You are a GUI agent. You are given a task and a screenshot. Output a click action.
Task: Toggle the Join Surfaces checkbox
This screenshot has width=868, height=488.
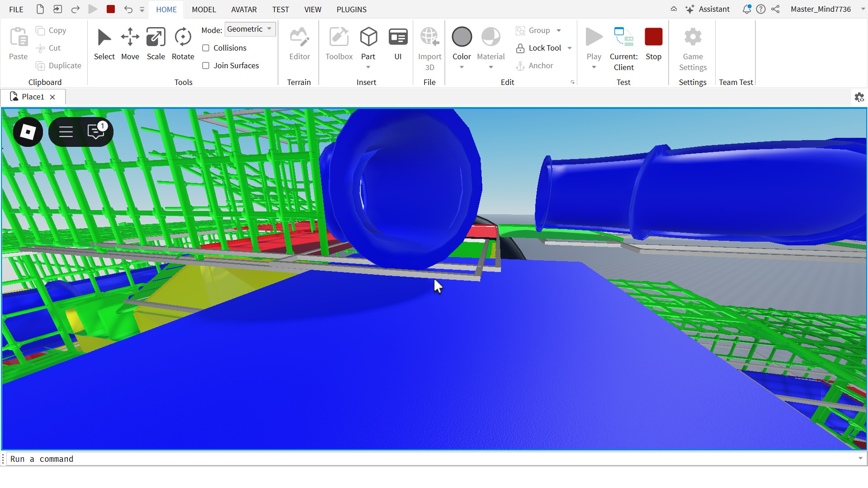pyautogui.click(x=206, y=66)
